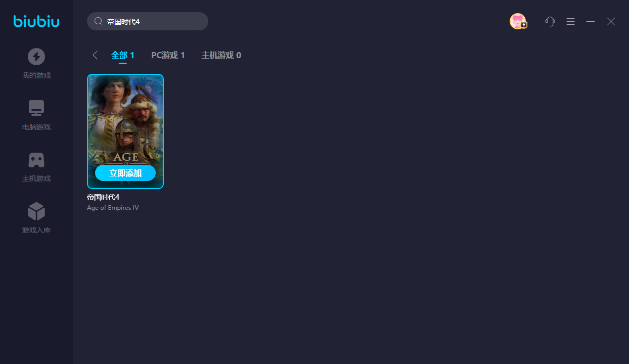Open 游戏入库 cube icon in sidebar
Screen dimensions: 629x364
coord(36,211)
